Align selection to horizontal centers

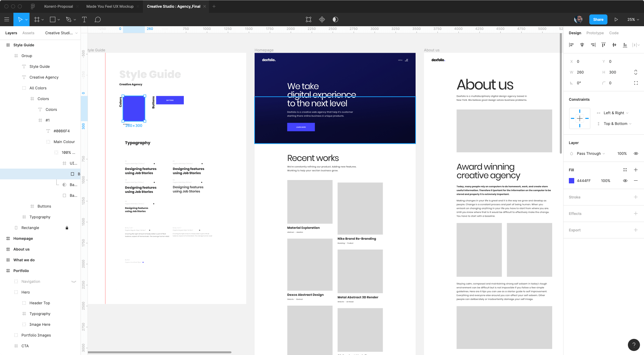(x=582, y=45)
